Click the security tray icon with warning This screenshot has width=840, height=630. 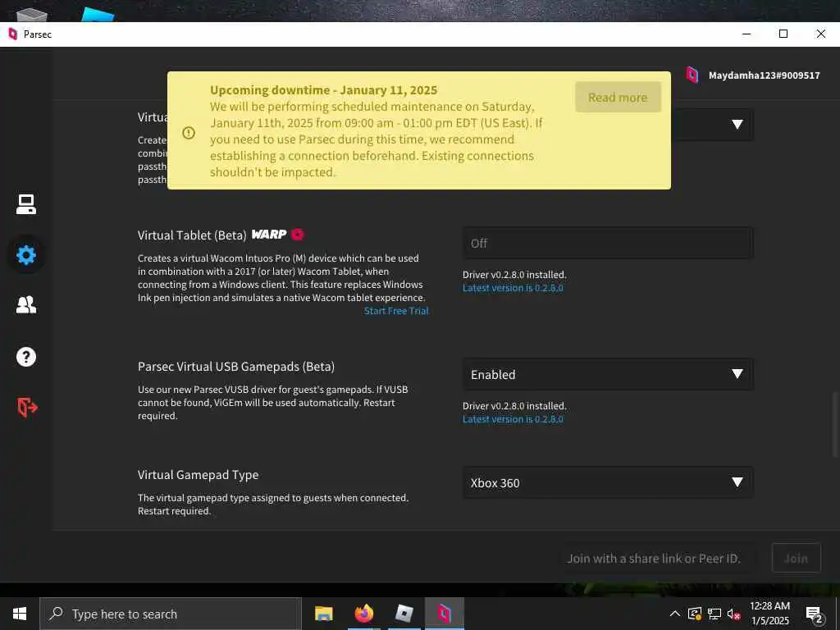(x=695, y=614)
